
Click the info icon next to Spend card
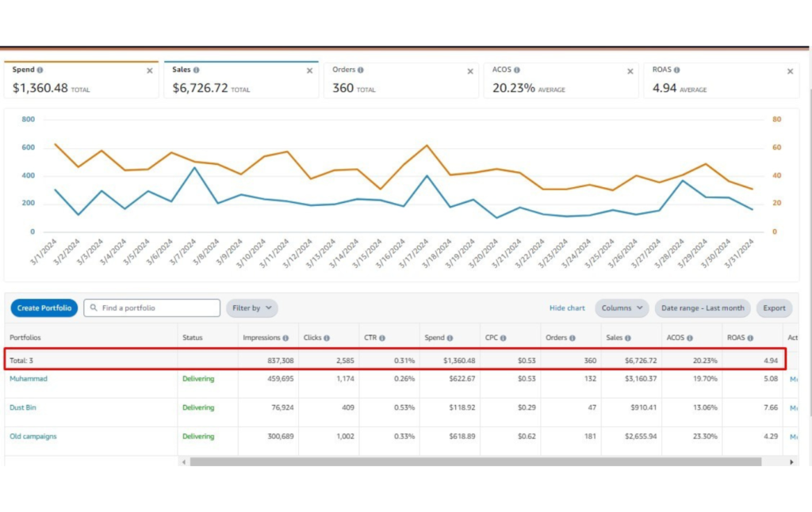[x=40, y=70]
